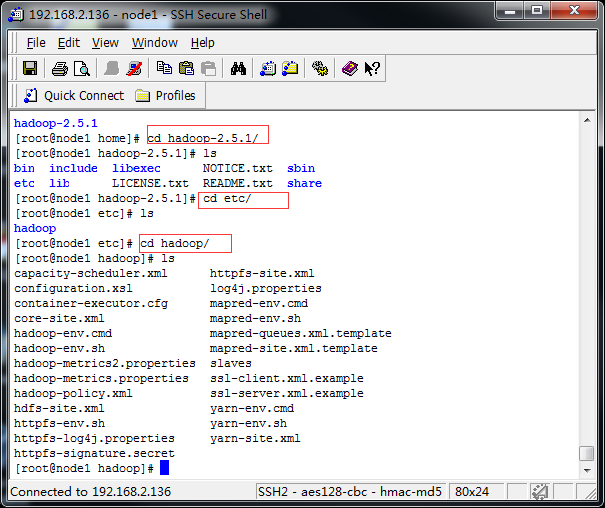Image resolution: width=605 pixels, height=508 pixels.
Task: Open New File Transfer Window icon
Action: pyautogui.click(x=290, y=69)
